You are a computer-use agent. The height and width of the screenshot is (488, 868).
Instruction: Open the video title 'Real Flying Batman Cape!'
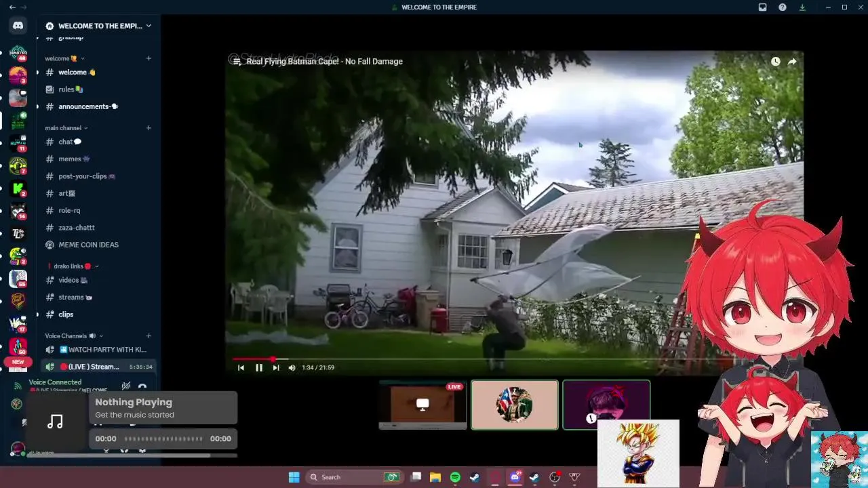pyautogui.click(x=324, y=61)
